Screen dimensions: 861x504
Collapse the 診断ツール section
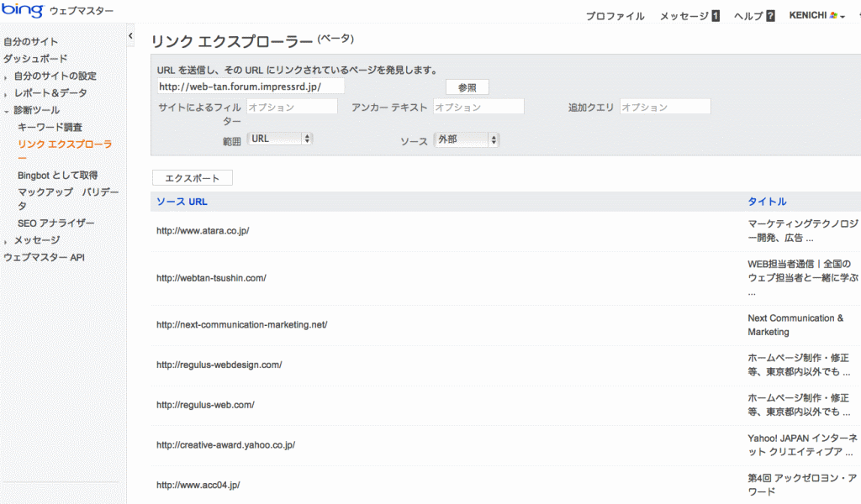[x=6, y=111]
